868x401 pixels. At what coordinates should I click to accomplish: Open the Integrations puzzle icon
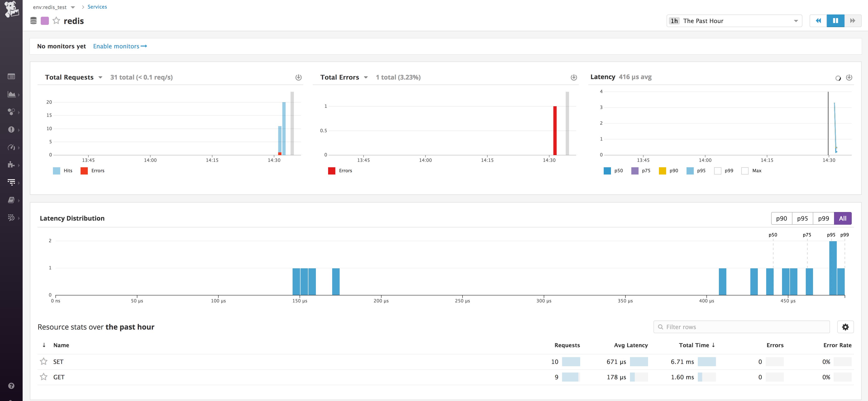click(12, 165)
